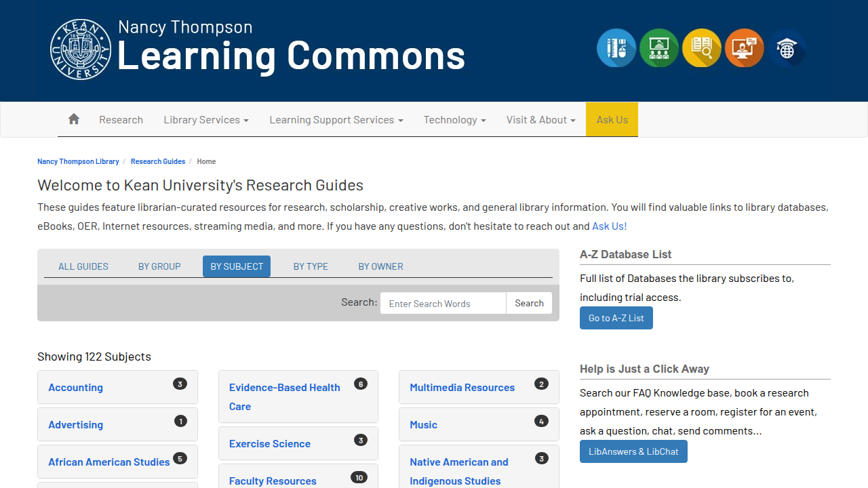Open the yellow book with magnifier icon
Viewport: 868px width, 488px height.
[702, 48]
